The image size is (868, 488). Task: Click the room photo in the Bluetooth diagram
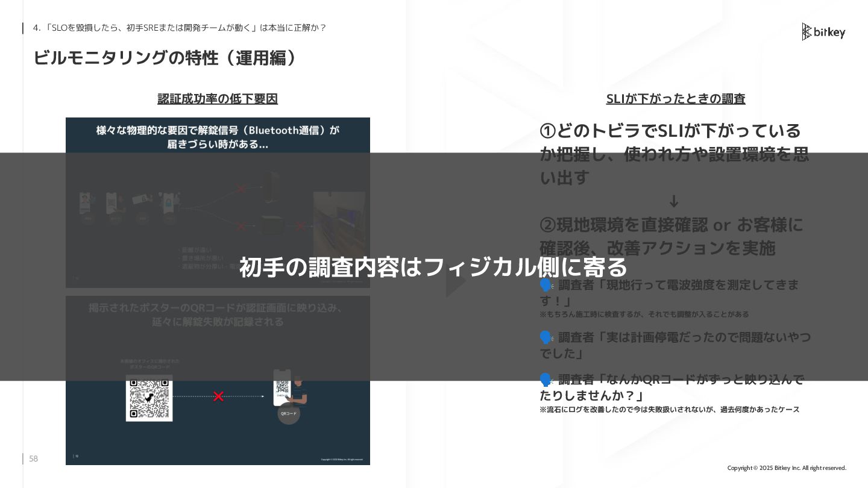click(x=339, y=224)
